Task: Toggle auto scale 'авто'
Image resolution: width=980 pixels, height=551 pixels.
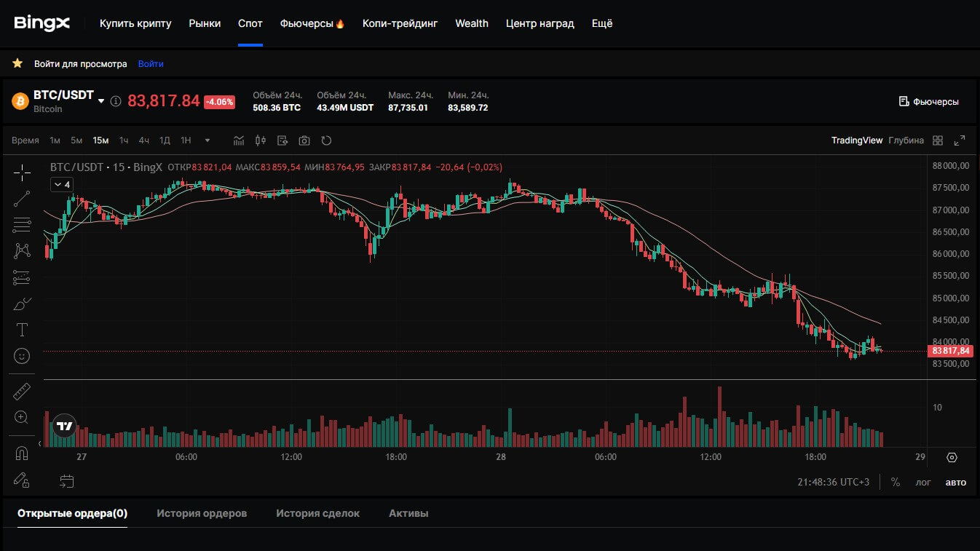Action: pos(955,482)
